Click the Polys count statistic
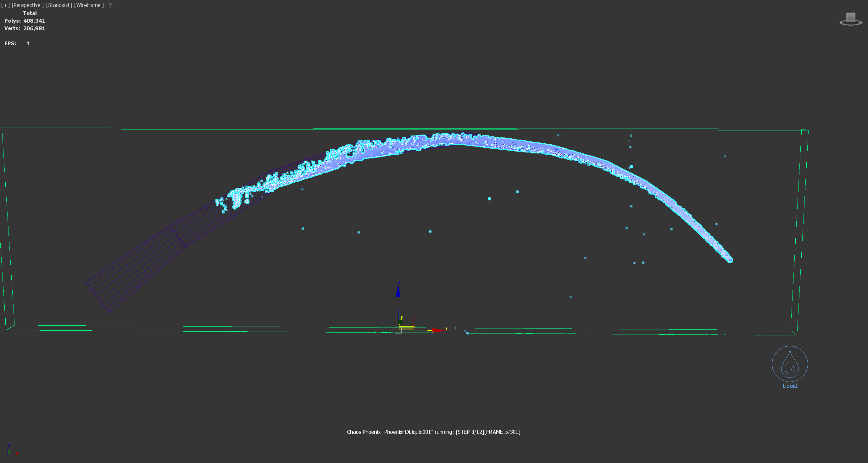 point(25,21)
